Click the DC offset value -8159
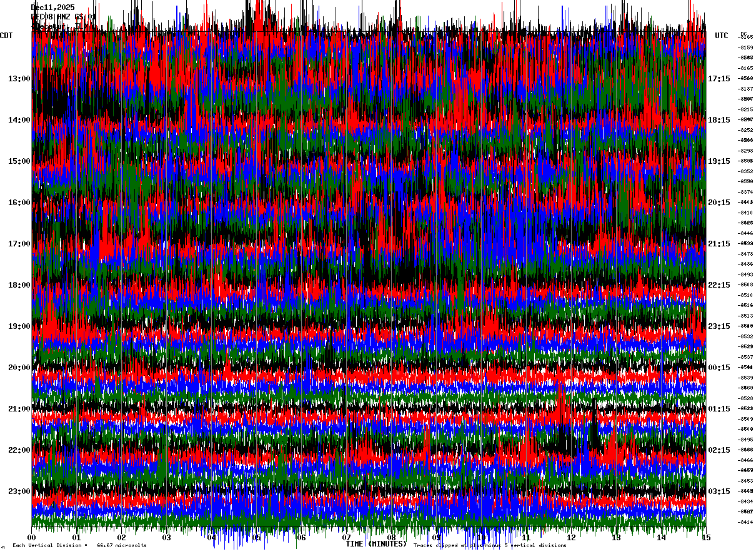This screenshot has height=554, width=756. [746, 48]
